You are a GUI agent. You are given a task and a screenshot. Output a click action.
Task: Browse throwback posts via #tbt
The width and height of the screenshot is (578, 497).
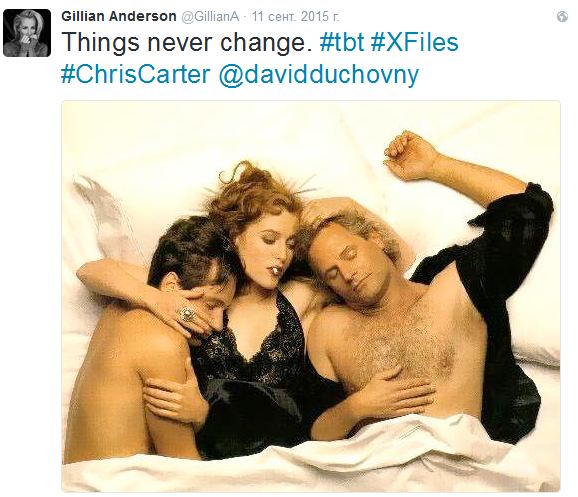pos(342,42)
